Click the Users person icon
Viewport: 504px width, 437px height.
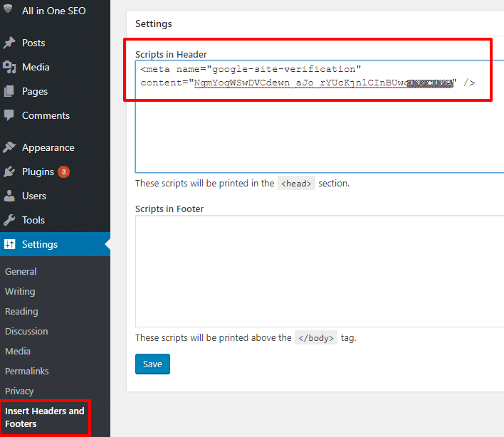click(x=9, y=196)
